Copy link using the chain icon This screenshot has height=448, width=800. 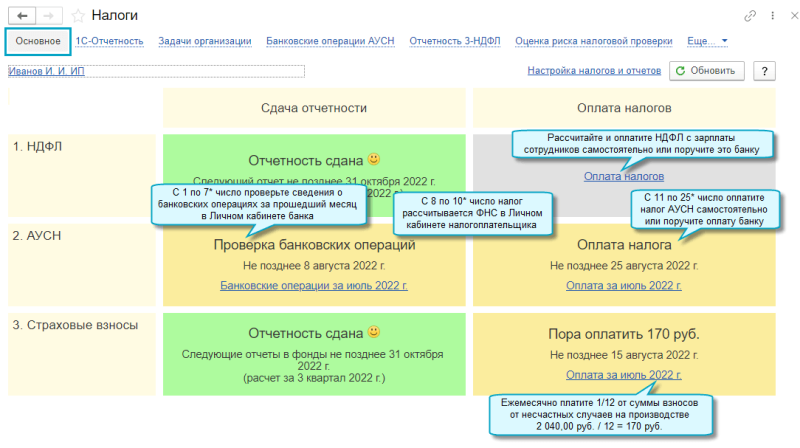tap(749, 16)
